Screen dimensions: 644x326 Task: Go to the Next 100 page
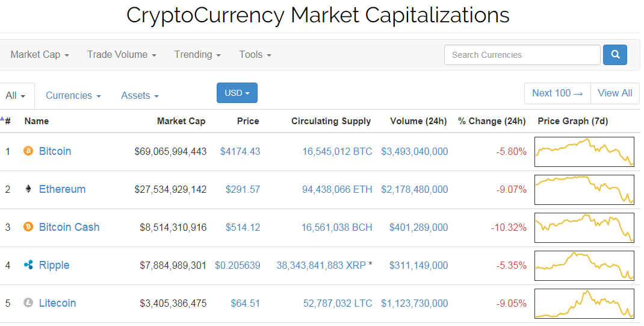557,93
